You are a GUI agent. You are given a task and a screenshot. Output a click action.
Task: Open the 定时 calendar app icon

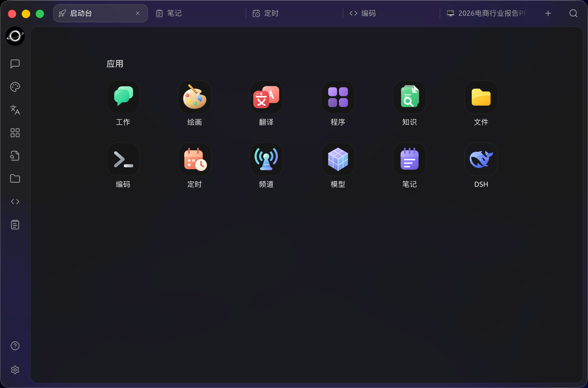[194, 159]
